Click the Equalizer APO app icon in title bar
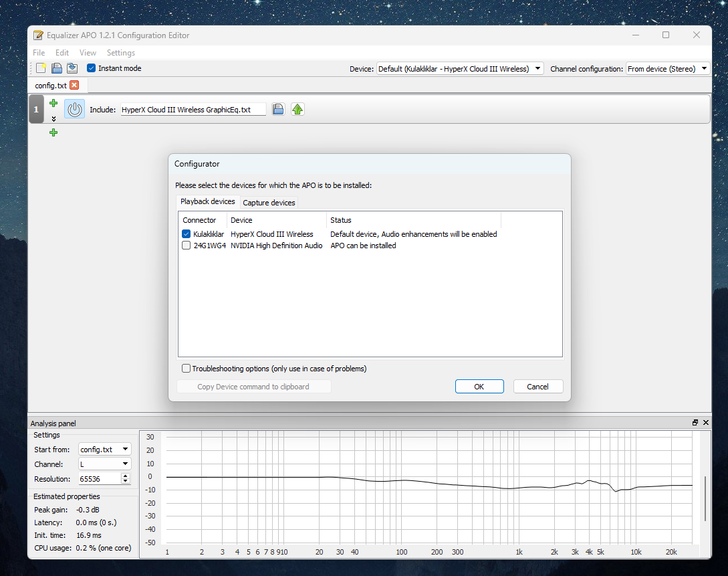Screen dimensions: 728x576 (38, 35)
